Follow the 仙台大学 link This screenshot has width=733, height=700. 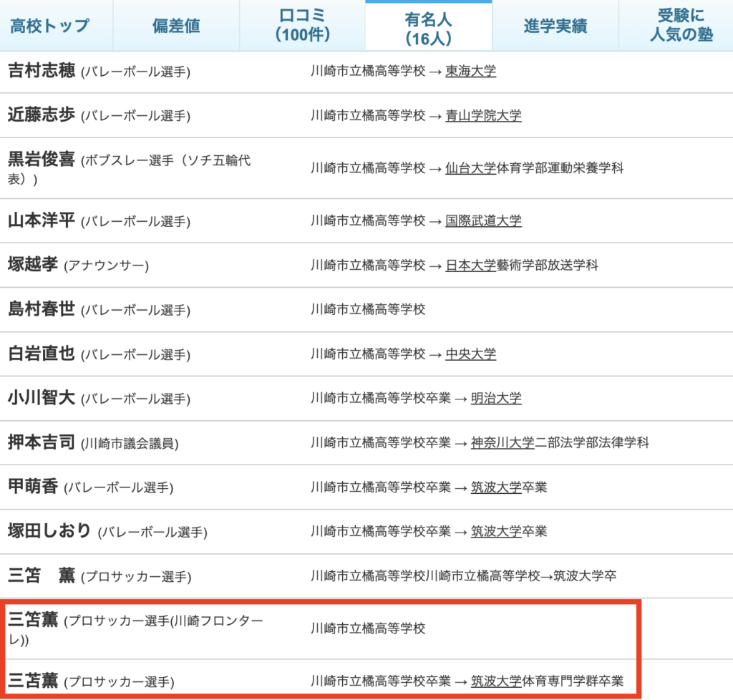pyautogui.click(x=470, y=168)
